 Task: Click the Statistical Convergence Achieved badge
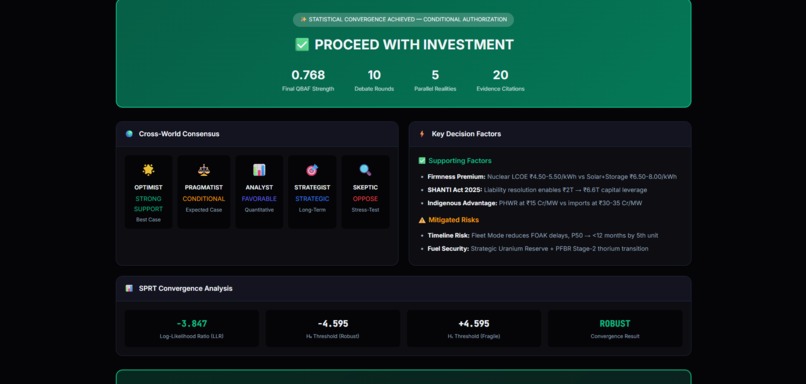click(404, 20)
